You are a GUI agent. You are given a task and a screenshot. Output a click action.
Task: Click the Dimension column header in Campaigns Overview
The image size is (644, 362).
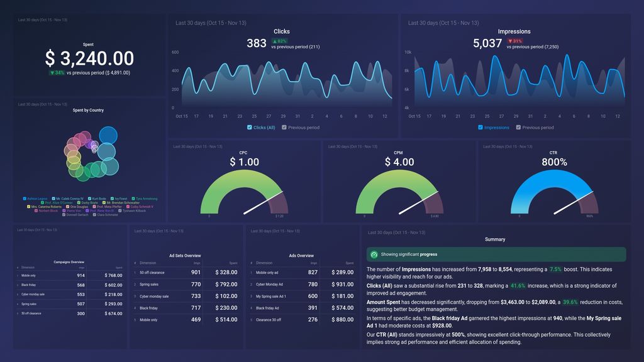pos(28,267)
